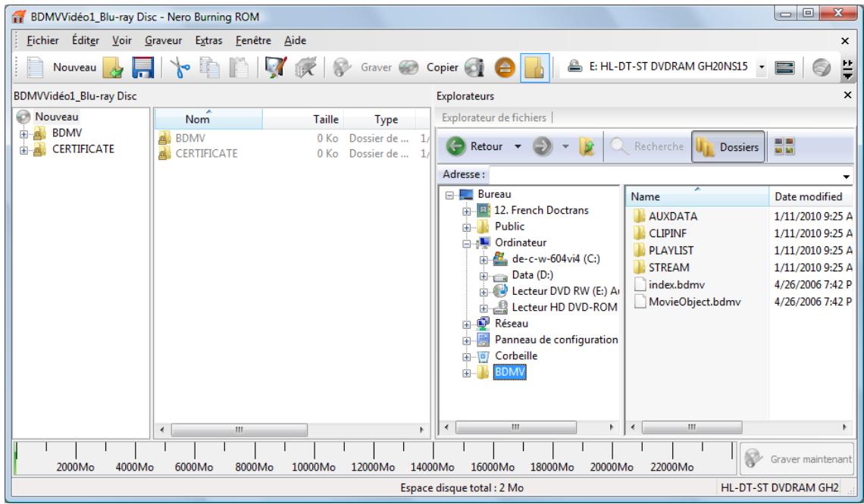Click the grey disc icon at toolbar end
Viewport: 864px width, 504px height.
(821, 67)
